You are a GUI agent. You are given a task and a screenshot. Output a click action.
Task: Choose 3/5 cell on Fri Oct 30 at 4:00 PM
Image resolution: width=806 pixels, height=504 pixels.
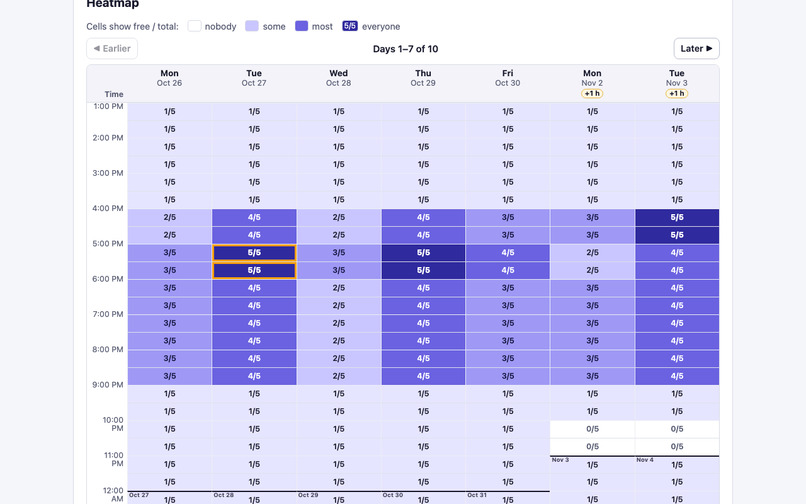tap(508, 217)
